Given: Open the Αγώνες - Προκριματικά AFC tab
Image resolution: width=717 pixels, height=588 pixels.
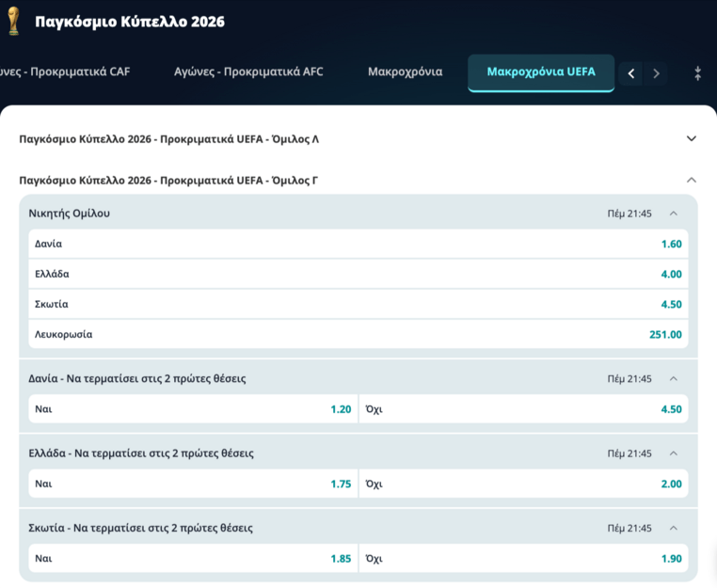Looking at the screenshot, I should (x=248, y=72).
